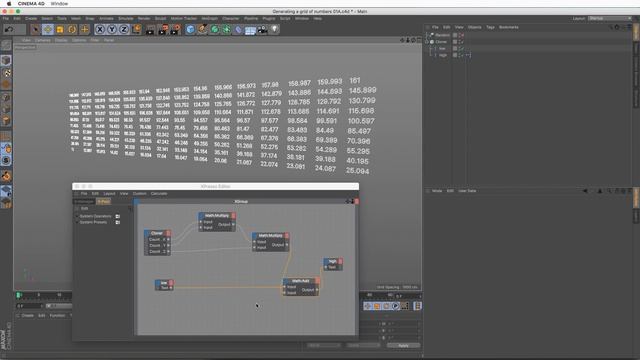Image resolution: width=640 pixels, height=360 pixels.
Task: Click the Light bulb icon
Action: pos(275,29)
